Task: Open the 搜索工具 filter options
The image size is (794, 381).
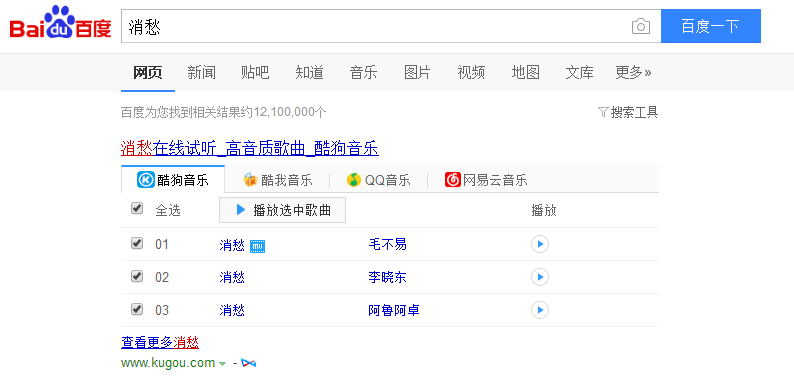Action: [x=628, y=112]
